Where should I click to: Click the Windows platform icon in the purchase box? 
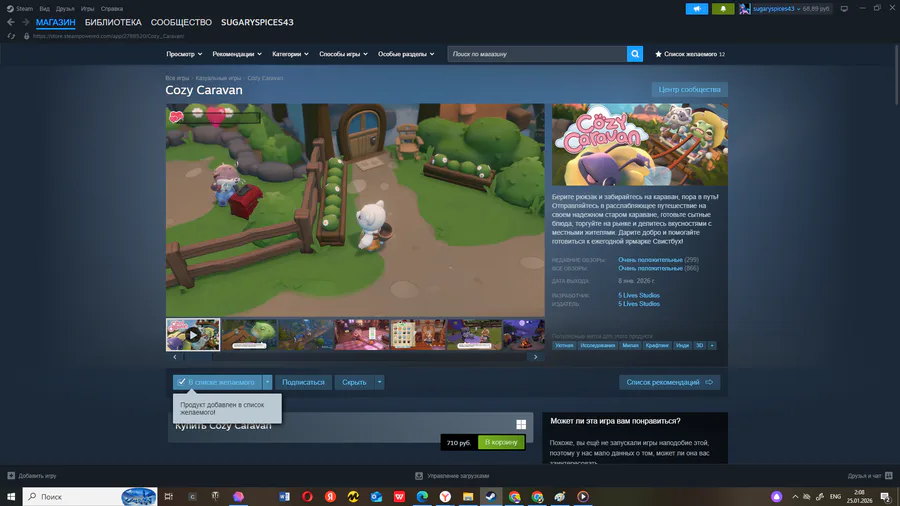521,425
